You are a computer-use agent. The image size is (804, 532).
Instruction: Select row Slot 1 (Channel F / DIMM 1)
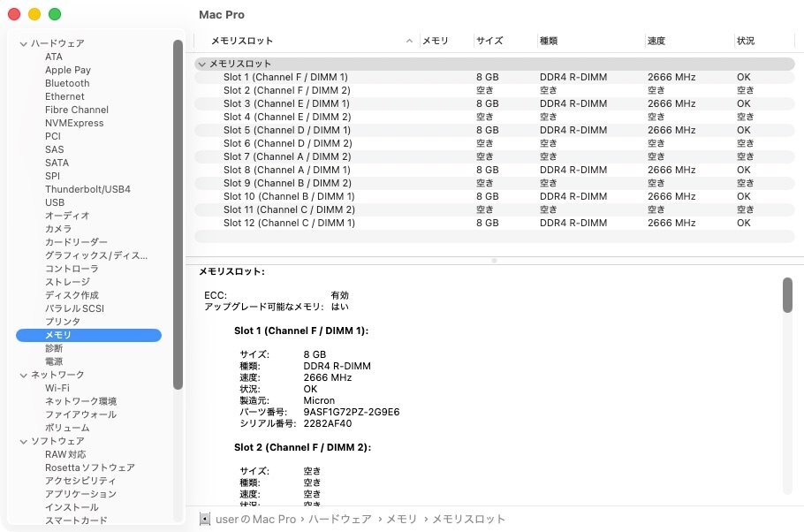tap(494, 78)
